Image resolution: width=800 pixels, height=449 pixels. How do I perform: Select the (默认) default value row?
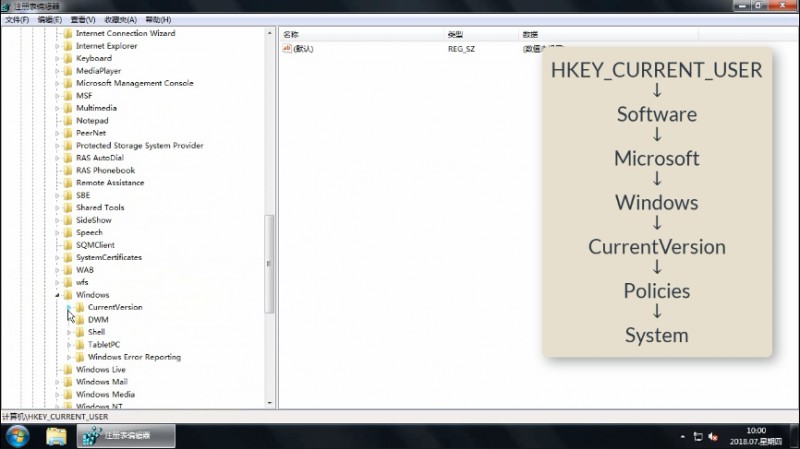coord(303,49)
